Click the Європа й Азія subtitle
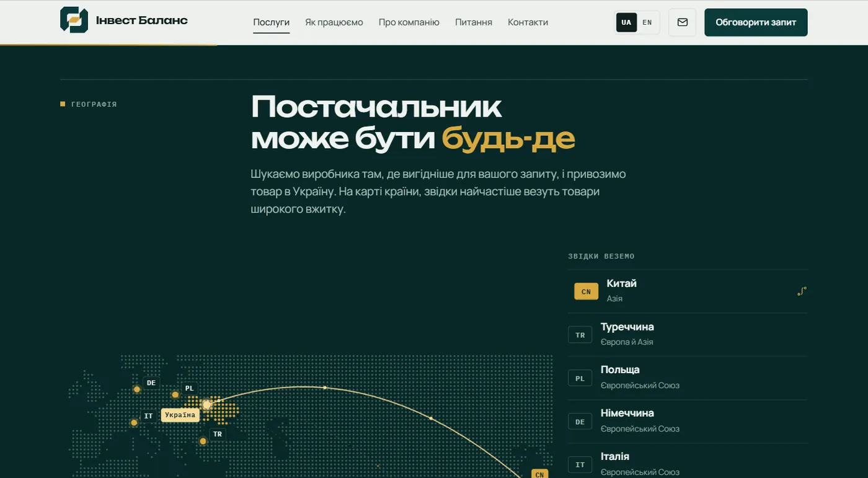 click(627, 342)
